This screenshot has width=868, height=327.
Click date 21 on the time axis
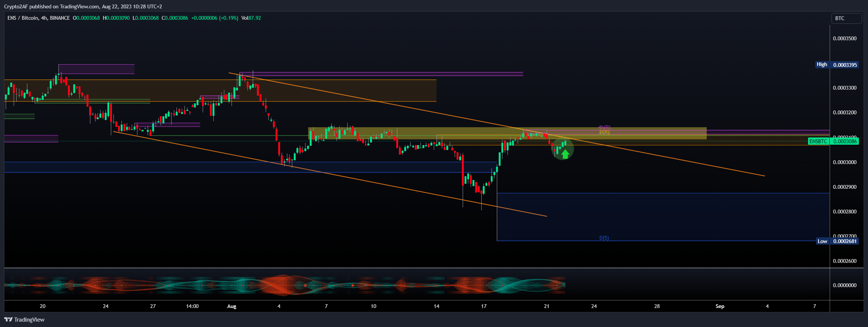[547, 306]
